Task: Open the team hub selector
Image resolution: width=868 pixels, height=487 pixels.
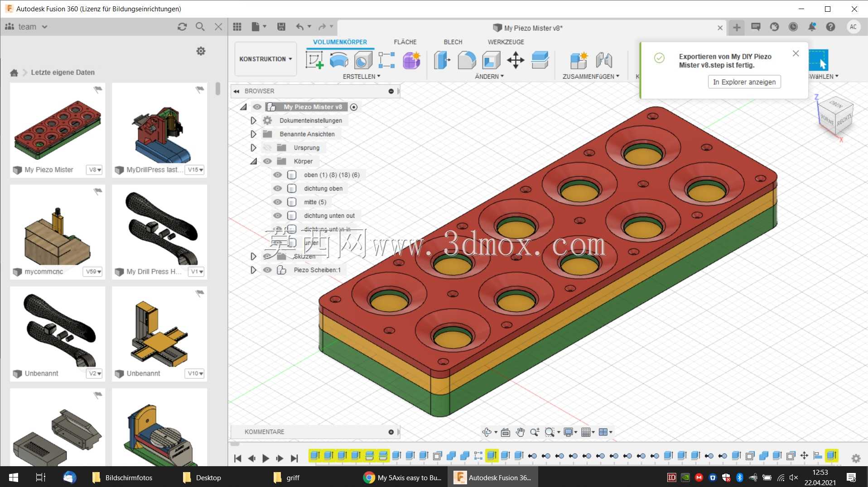Action: pos(26,27)
